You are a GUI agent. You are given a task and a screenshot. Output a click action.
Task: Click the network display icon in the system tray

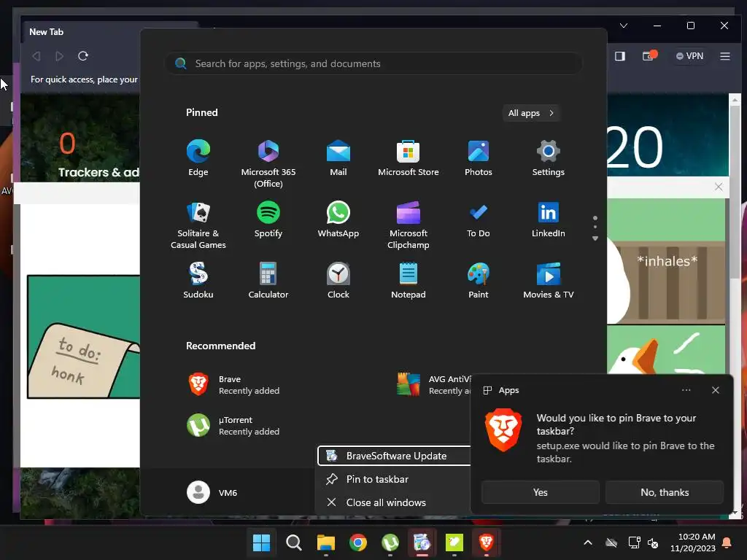[x=634, y=542]
